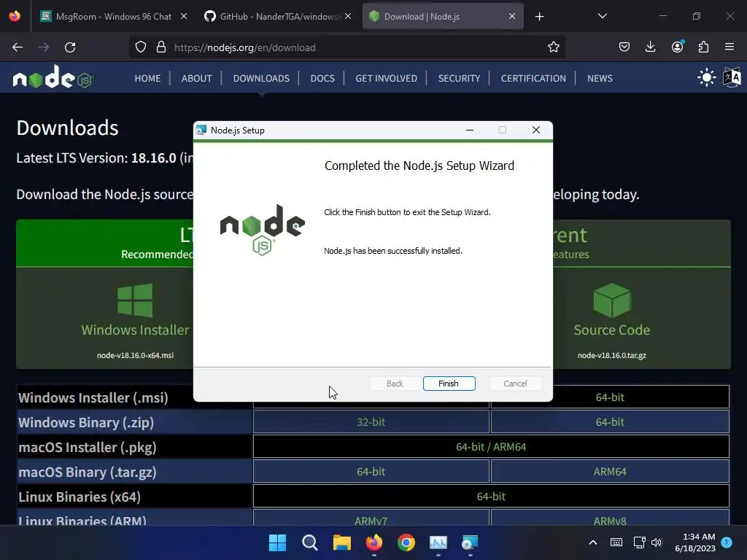Go back with Firefox back arrow
Screen dimensions: 747x560
[18, 47]
